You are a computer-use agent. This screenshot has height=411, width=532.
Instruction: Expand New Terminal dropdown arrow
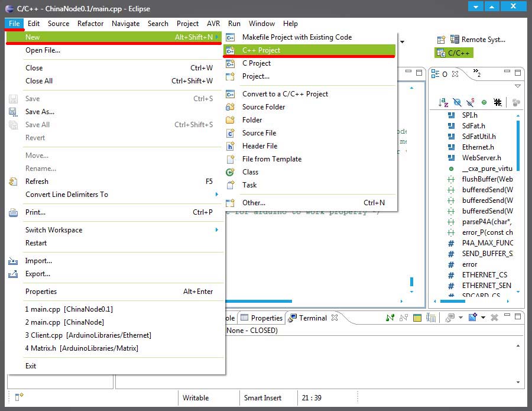483,318
